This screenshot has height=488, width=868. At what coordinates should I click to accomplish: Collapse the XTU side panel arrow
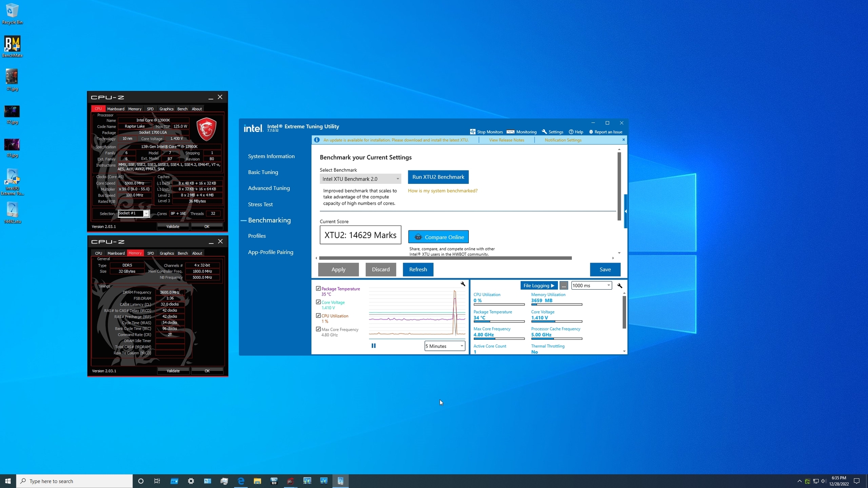[x=626, y=211]
